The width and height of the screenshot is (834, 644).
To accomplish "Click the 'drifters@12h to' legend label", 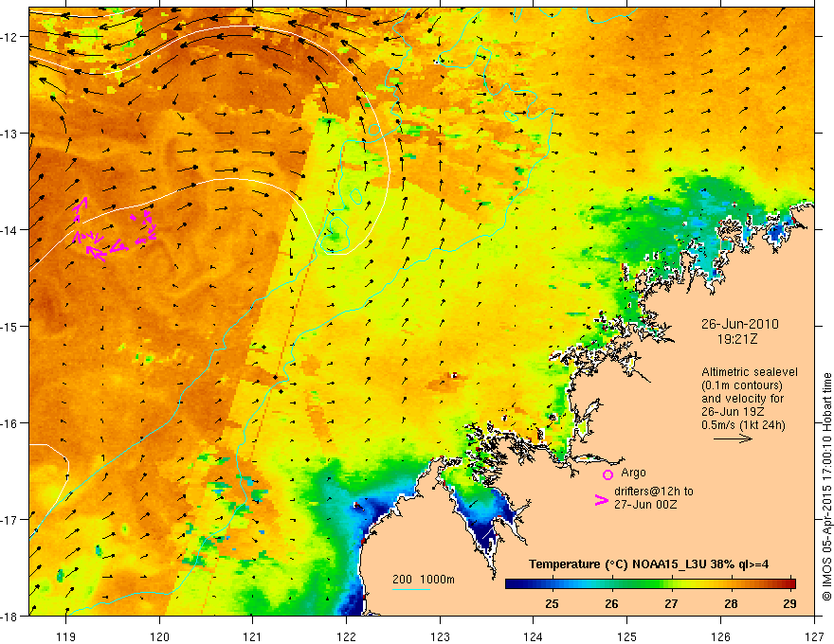I will pos(654,491).
